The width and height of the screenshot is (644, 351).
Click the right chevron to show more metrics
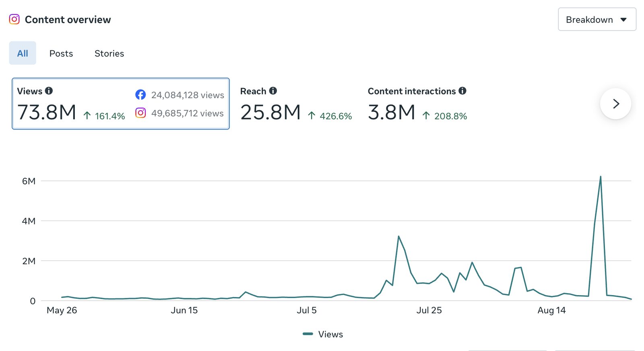(615, 104)
